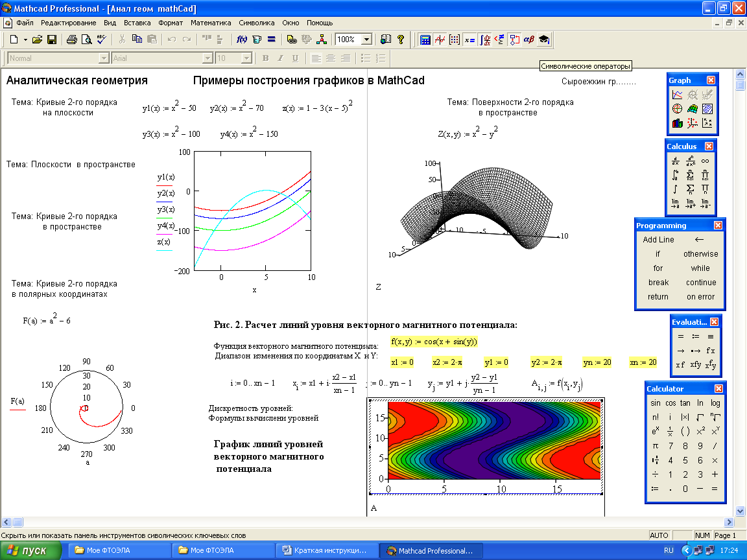
Task: Click Add Line in Programming palette
Action: 658,240
